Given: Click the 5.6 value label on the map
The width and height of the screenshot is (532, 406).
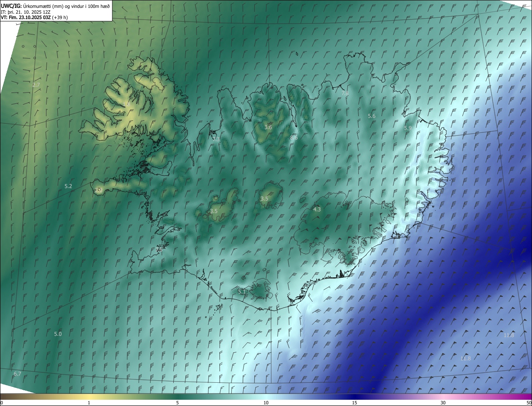Looking at the screenshot, I should point(372,116).
